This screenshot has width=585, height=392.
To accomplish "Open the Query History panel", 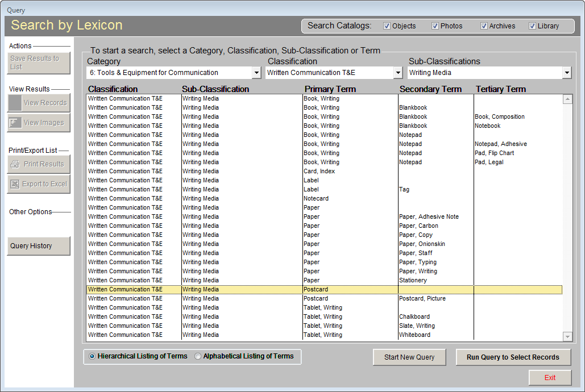I will (x=38, y=245).
